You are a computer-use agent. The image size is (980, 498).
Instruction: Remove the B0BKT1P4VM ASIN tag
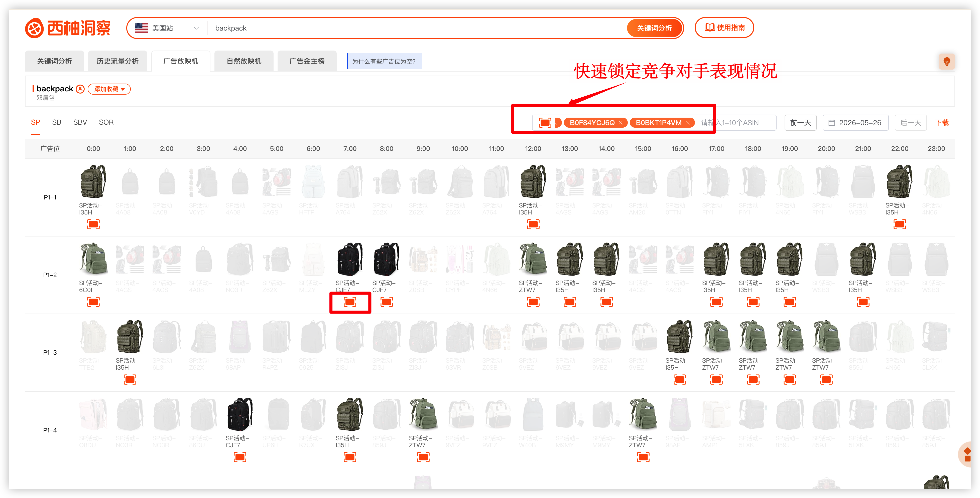pos(687,123)
